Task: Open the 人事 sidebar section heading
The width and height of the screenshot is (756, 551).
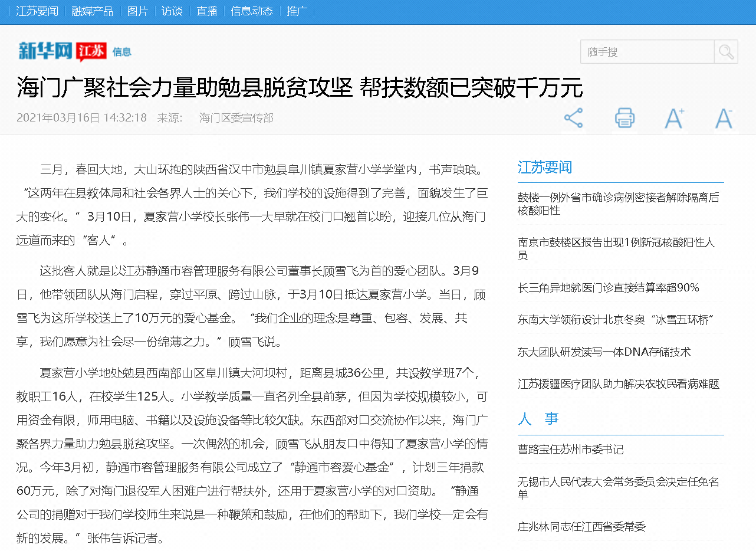Action: click(x=538, y=419)
